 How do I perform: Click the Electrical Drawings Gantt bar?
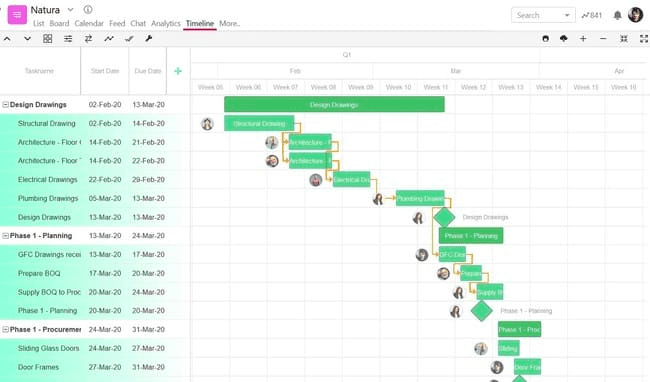point(352,180)
